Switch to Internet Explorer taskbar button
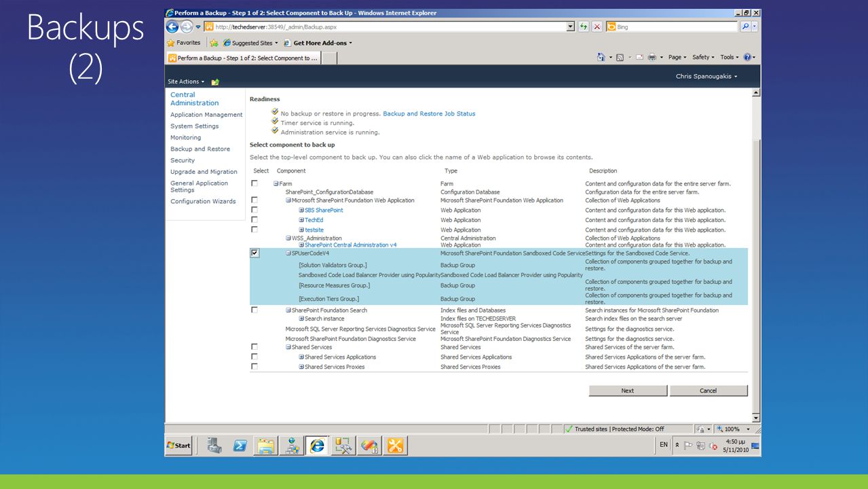868x489 pixels. pos(317,446)
